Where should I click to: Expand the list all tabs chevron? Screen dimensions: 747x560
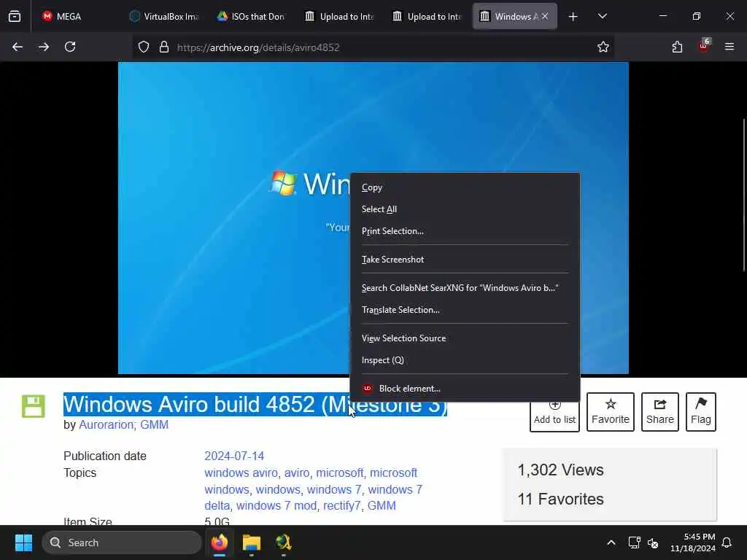tap(602, 16)
